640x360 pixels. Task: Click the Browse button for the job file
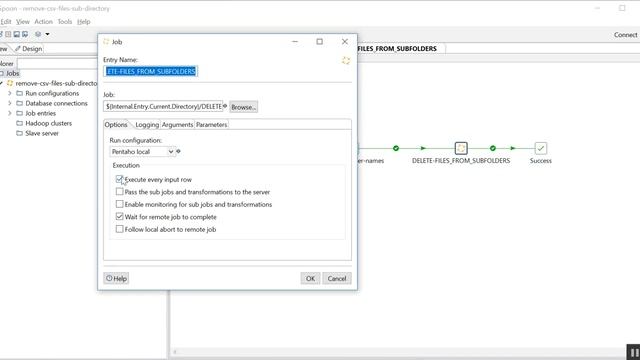[243, 107]
